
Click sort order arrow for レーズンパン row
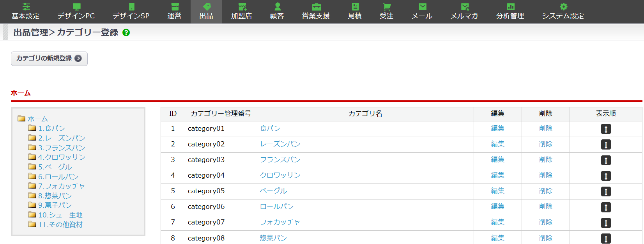(x=606, y=144)
